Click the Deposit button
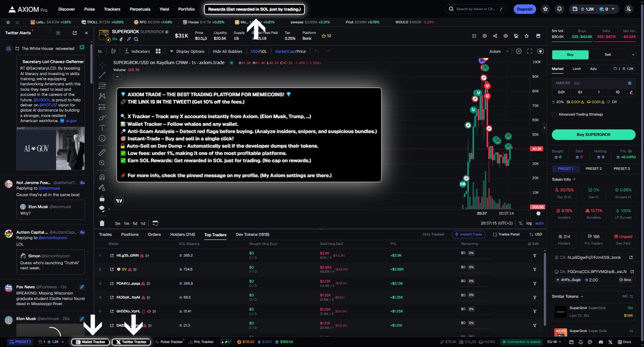Image resolution: width=644 pixels, height=347 pixels. tap(524, 9)
